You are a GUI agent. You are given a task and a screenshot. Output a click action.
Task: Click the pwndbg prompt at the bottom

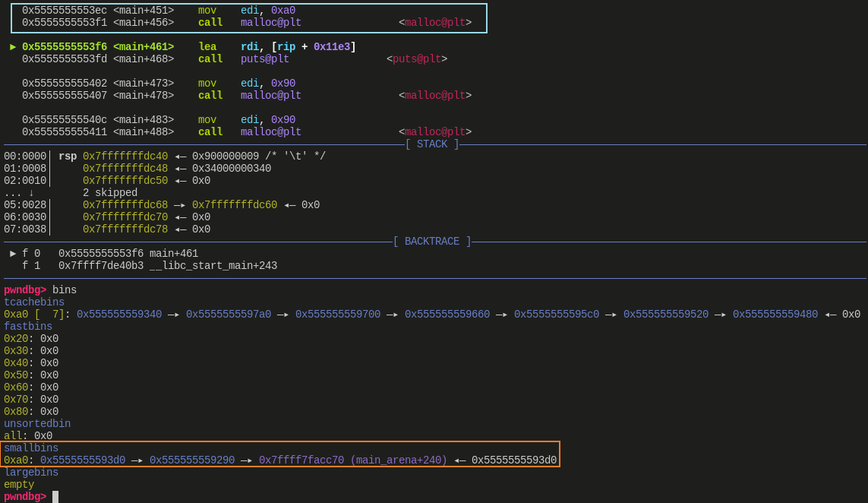24,496
